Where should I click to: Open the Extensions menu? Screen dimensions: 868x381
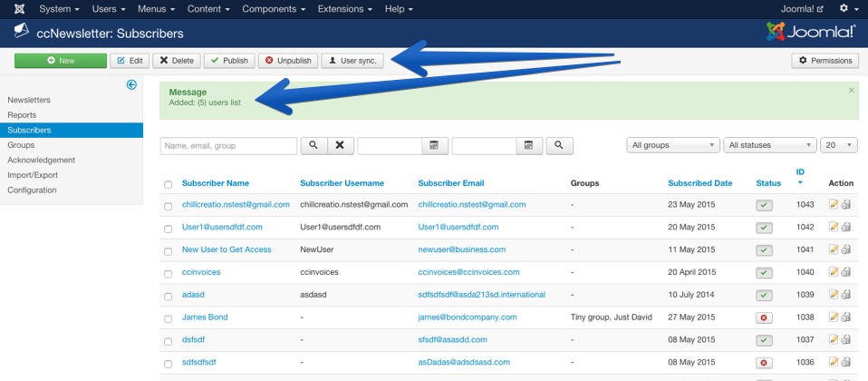click(x=345, y=9)
